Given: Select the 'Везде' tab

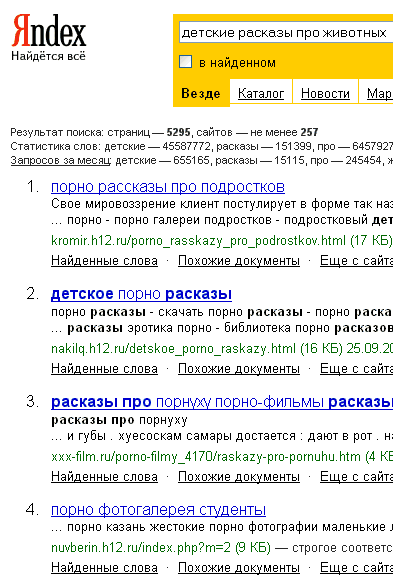Looking at the screenshot, I should click(201, 93).
